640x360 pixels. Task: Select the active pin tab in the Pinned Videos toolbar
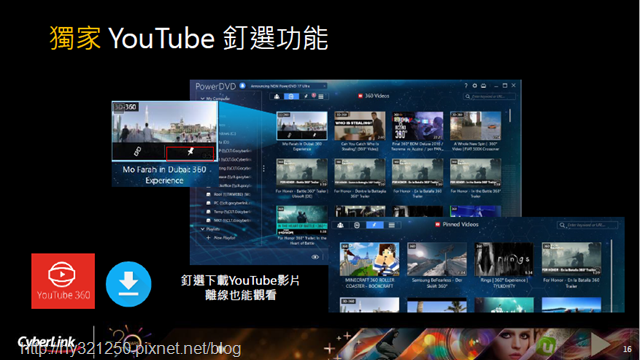pyautogui.click(x=375, y=225)
